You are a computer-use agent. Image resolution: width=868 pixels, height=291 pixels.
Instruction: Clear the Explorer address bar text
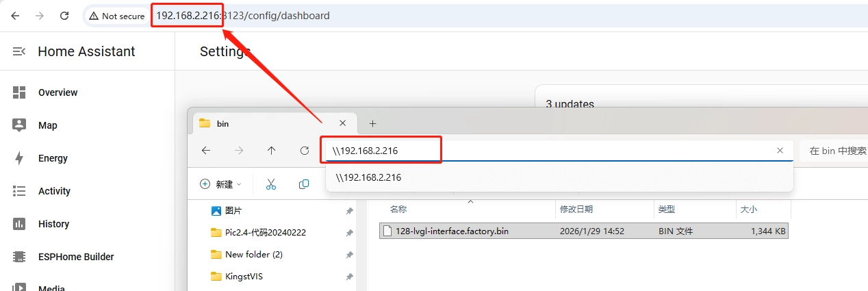[x=780, y=151]
